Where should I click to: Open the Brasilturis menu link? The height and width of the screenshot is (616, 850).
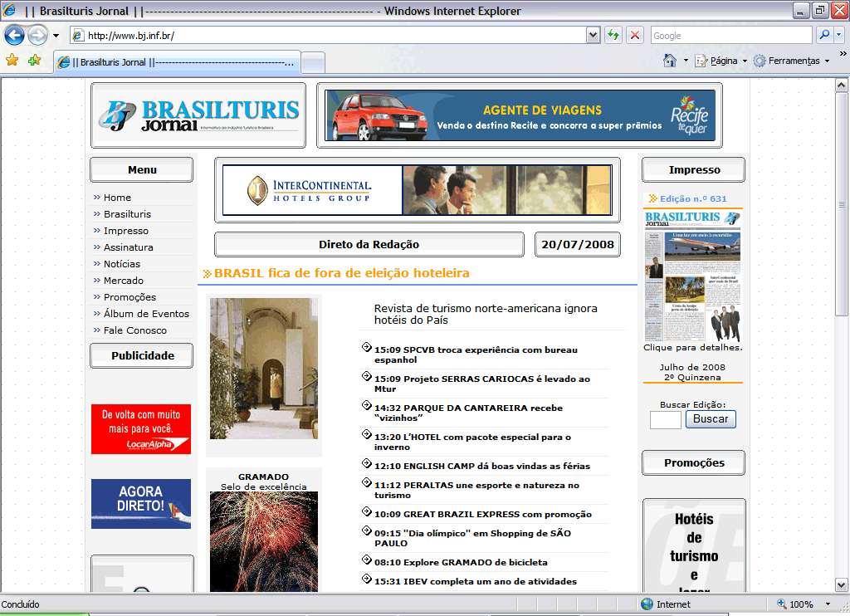point(127,214)
